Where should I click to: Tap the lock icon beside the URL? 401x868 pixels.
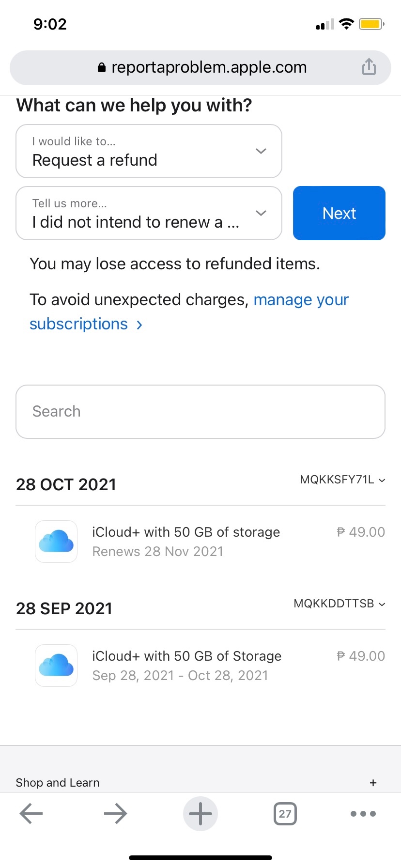tap(102, 68)
